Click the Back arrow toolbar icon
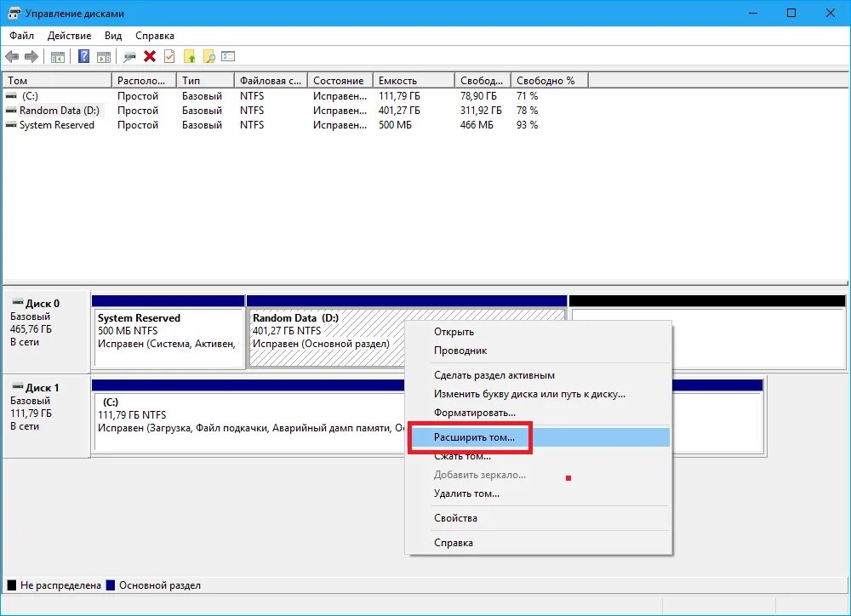 [12, 56]
